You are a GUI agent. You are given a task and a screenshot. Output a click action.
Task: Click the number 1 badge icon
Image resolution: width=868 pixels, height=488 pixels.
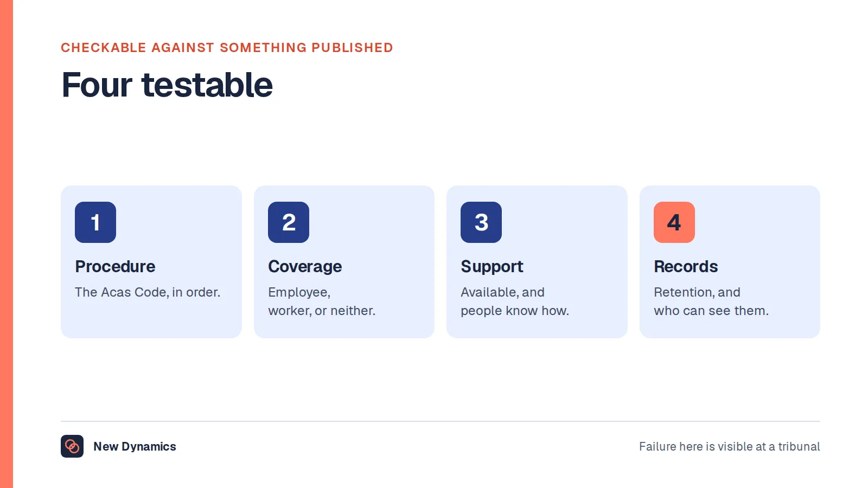tap(95, 222)
